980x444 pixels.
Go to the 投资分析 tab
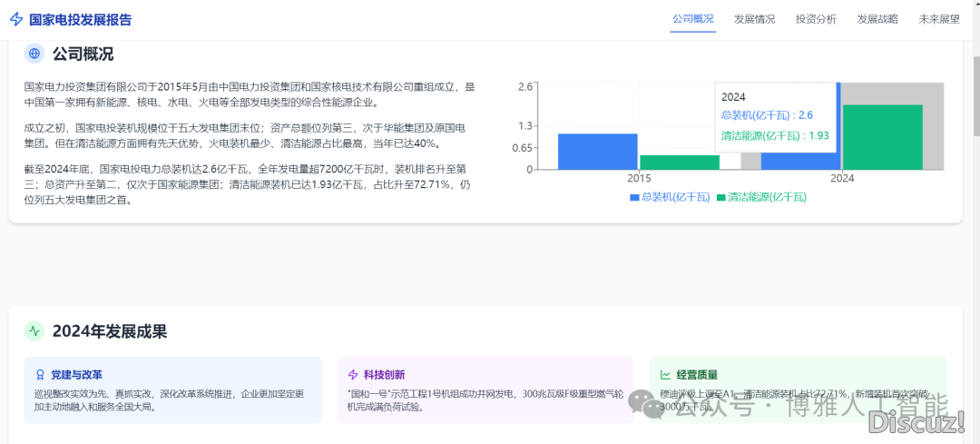tap(816, 19)
